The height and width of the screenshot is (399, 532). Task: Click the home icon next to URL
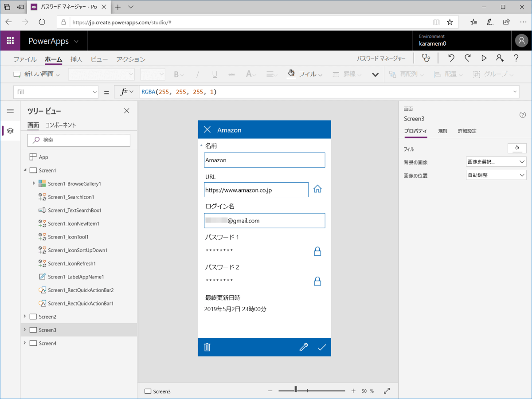point(317,189)
